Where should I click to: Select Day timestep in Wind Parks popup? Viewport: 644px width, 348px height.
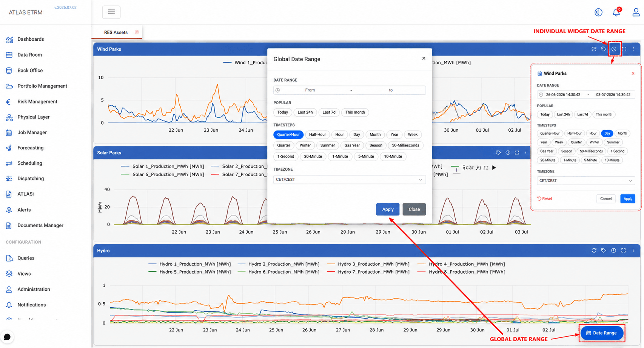coord(607,133)
